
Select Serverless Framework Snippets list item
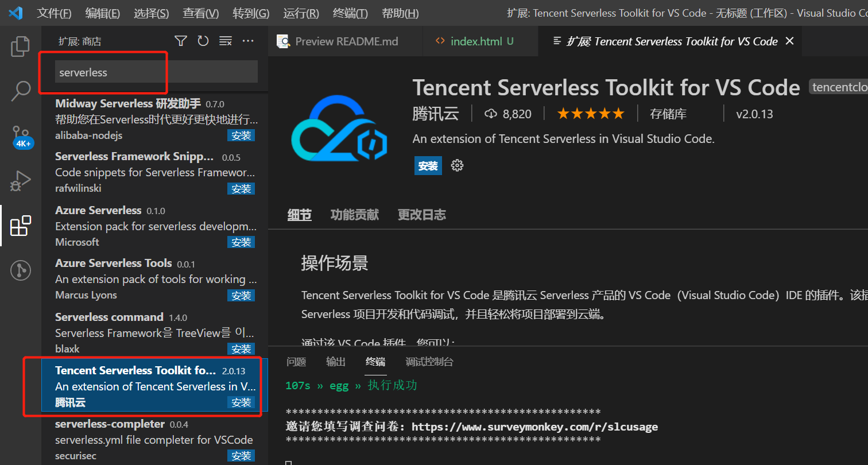tap(155, 172)
